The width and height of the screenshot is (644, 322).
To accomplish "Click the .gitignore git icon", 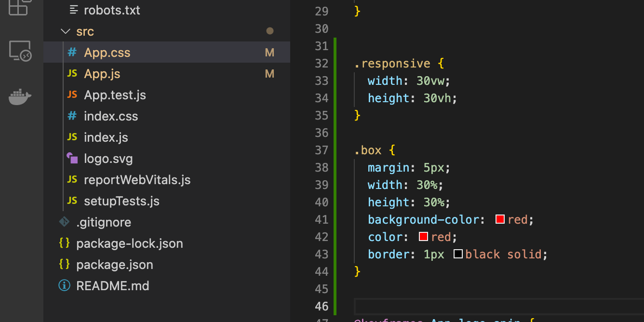I will click(x=64, y=222).
